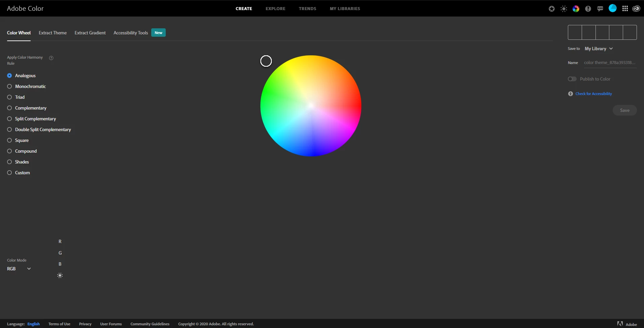Image resolution: width=644 pixels, height=328 pixels.
Task: Select the Compound harmony rule
Action: (x=22, y=151)
